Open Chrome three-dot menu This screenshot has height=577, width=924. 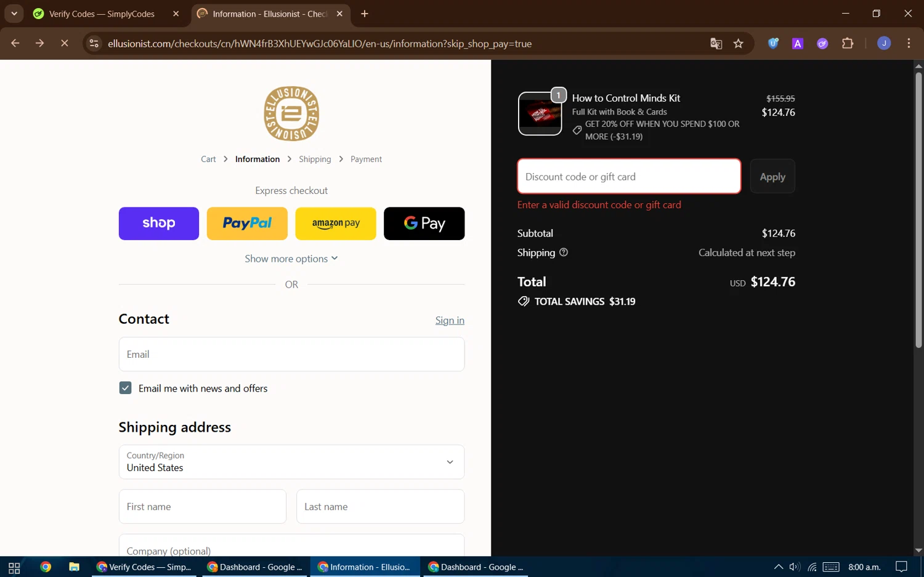(x=909, y=43)
